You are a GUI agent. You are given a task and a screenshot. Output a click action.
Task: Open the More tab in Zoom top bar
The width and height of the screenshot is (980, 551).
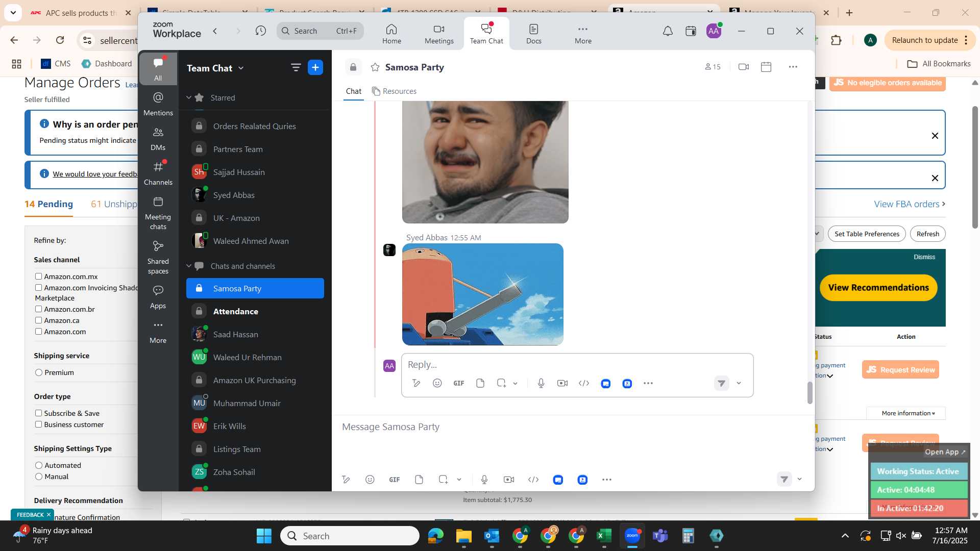[583, 34]
